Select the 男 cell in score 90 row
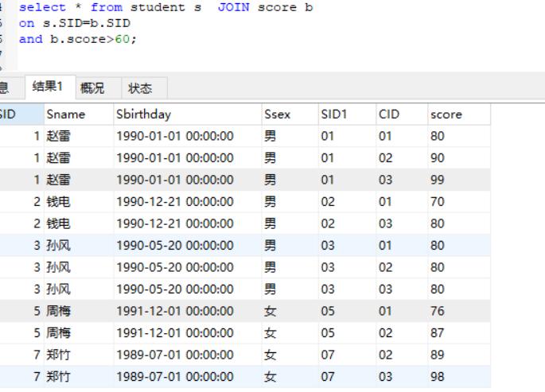 [x=290, y=158]
